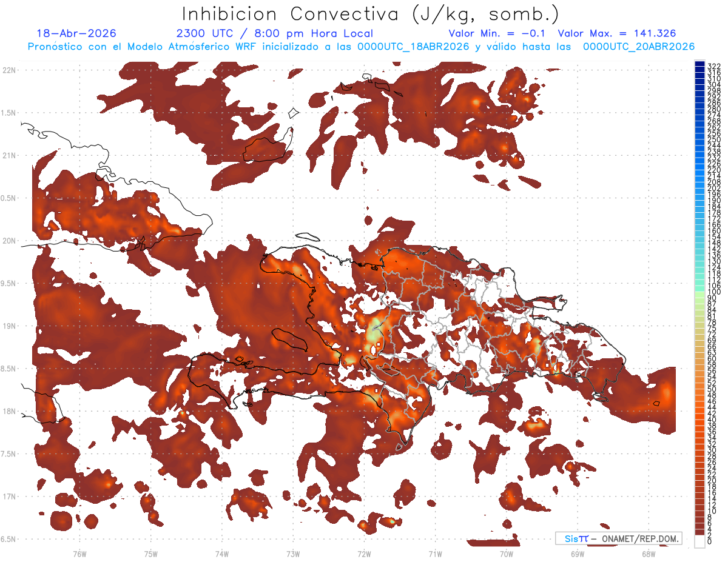Open the SisPI - ONAMET/REP.DOM. credit box
Viewport: 728px width, 562px height.
click(x=619, y=538)
